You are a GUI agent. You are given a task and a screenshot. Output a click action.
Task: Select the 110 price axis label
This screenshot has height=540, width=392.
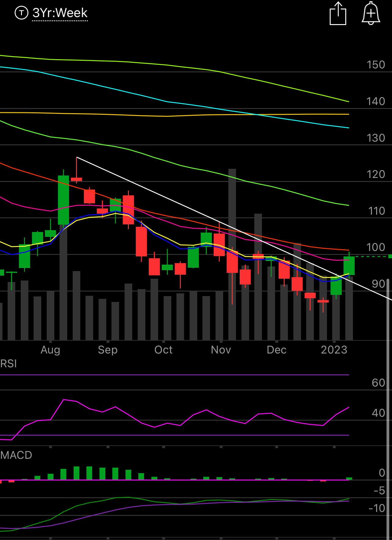(376, 211)
